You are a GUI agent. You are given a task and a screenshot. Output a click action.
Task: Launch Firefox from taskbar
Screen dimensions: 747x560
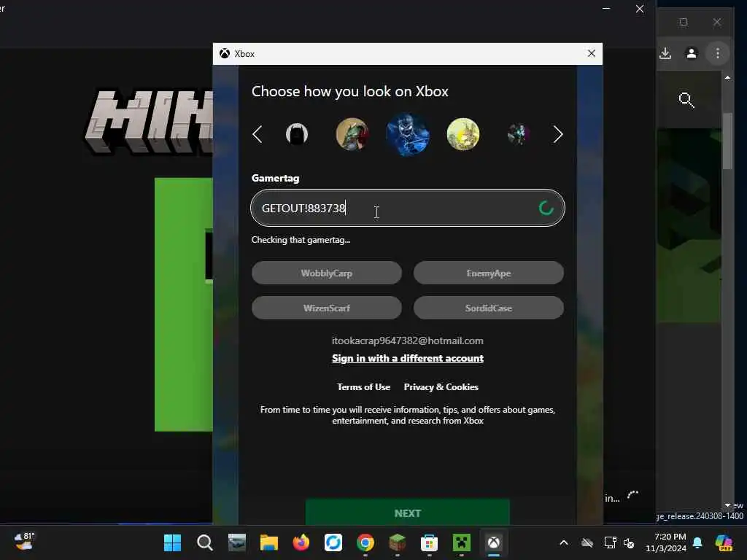click(301, 542)
